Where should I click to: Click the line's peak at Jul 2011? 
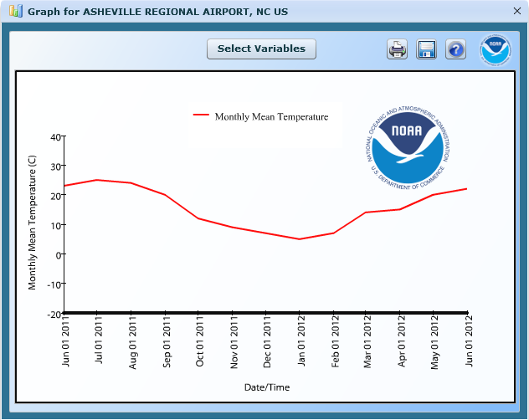tap(97, 180)
